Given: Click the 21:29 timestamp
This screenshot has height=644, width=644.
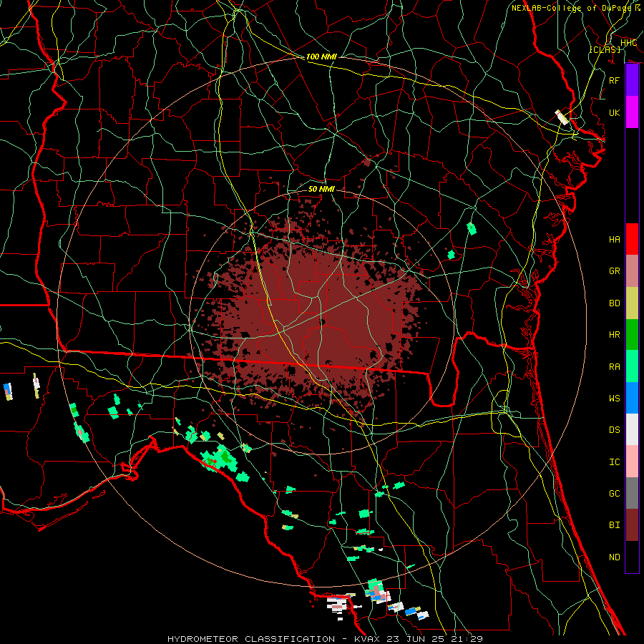Looking at the screenshot, I should click(x=468, y=639).
